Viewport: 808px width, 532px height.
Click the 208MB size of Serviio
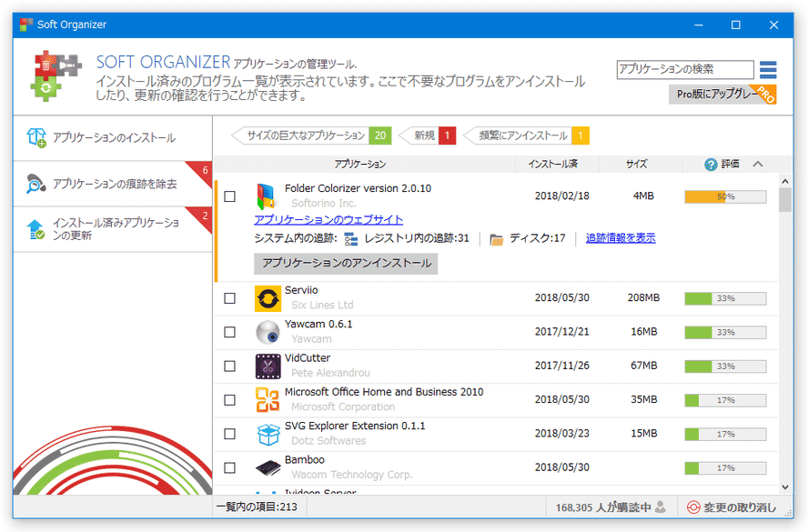coord(643,297)
